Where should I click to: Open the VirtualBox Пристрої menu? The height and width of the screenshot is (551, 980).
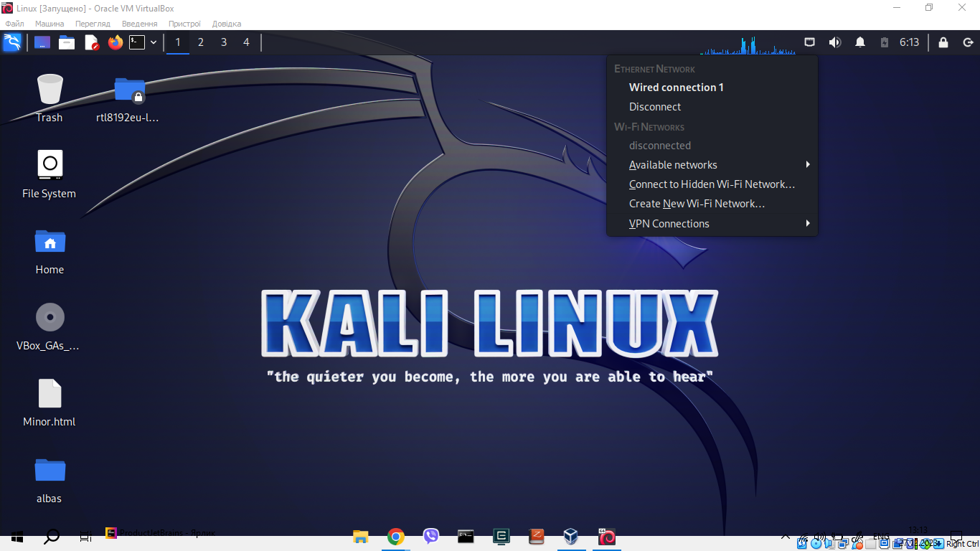click(x=184, y=24)
